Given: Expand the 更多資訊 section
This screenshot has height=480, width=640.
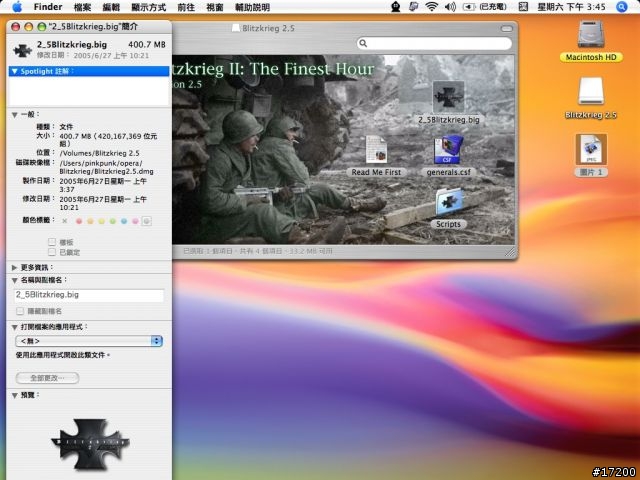Looking at the screenshot, I should coord(15,268).
